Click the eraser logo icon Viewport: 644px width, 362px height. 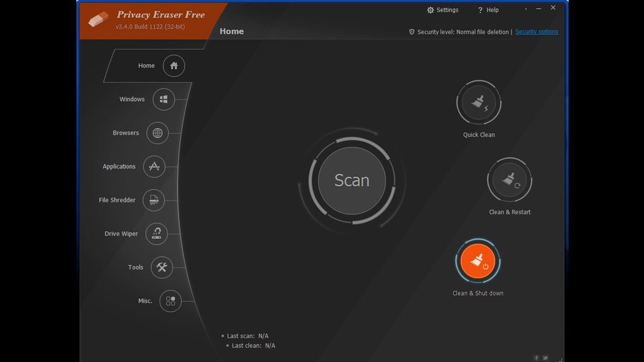click(x=98, y=19)
